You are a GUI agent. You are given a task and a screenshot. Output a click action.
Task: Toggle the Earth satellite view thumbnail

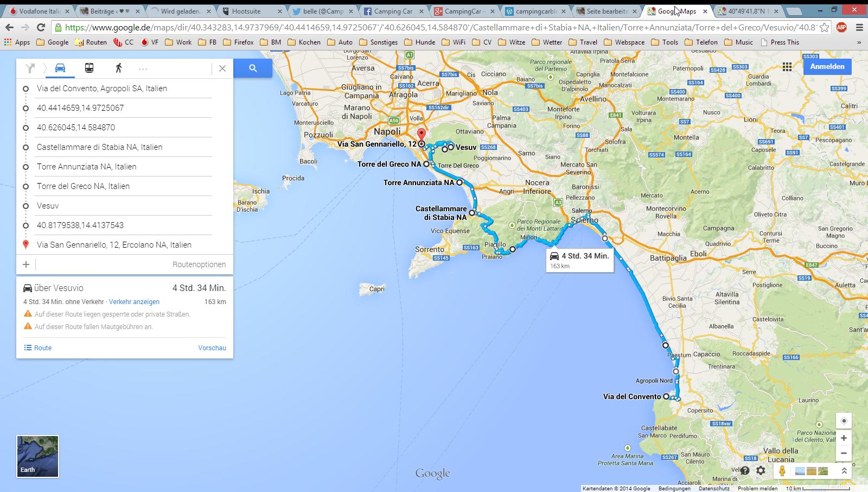pyautogui.click(x=37, y=456)
